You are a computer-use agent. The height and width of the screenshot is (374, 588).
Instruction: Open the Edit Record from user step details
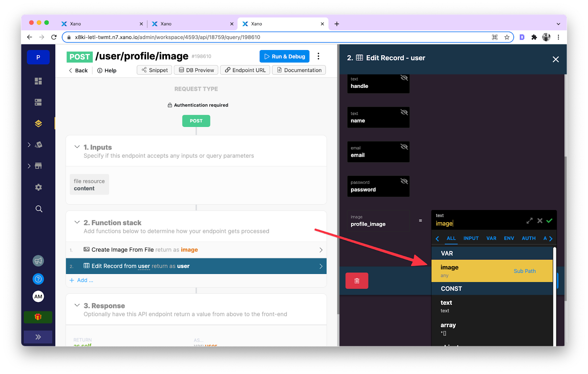(x=196, y=266)
